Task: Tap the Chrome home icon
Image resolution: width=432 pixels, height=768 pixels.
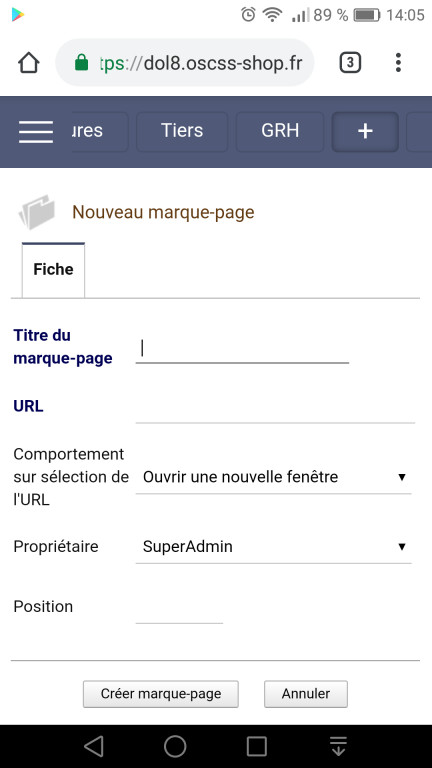Action: point(29,63)
